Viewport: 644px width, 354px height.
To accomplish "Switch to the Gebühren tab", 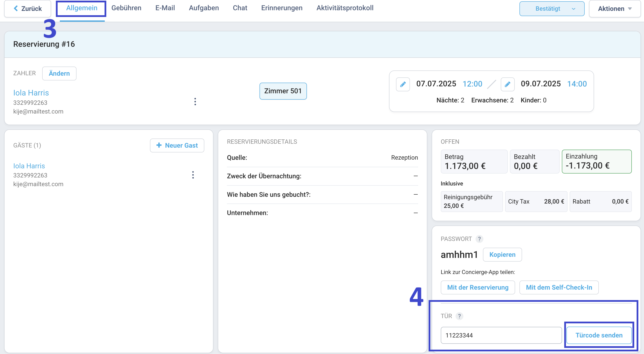I will [x=126, y=8].
